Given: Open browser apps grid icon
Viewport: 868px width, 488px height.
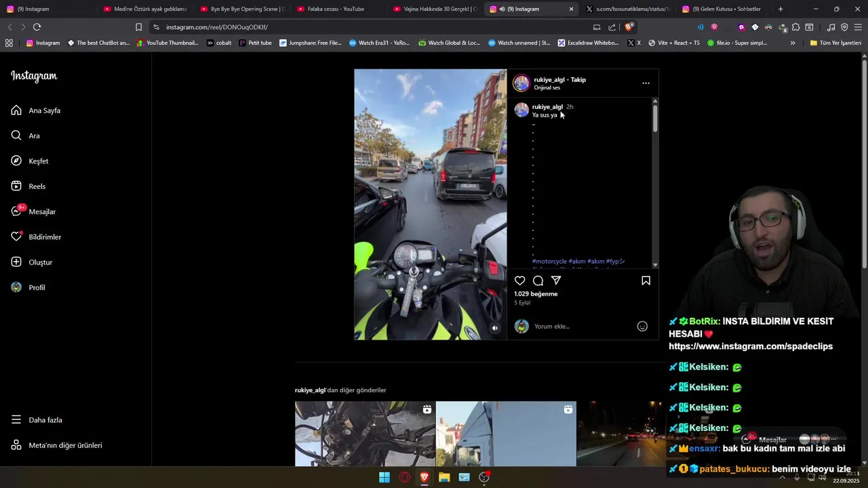Looking at the screenshot, I should pyautogui.click(x=9, y=43).
